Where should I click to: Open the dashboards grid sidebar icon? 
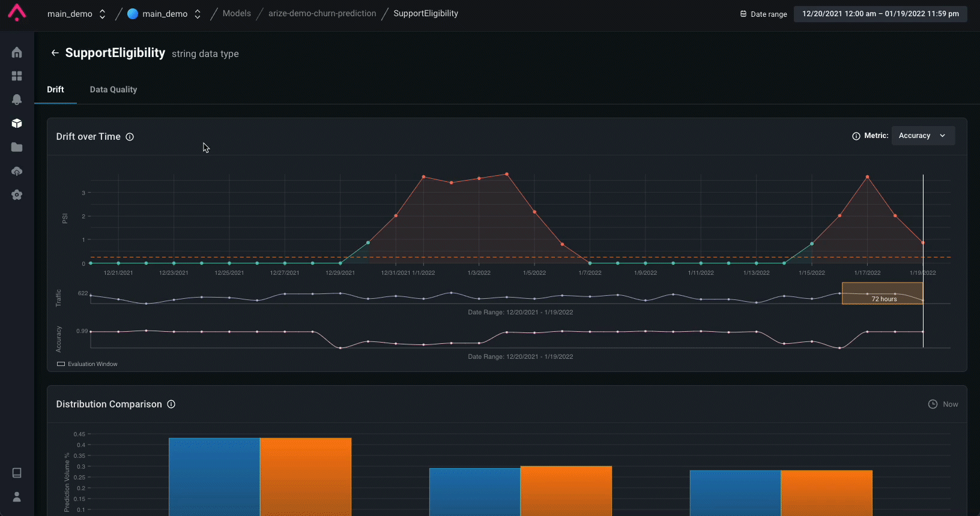17,76
